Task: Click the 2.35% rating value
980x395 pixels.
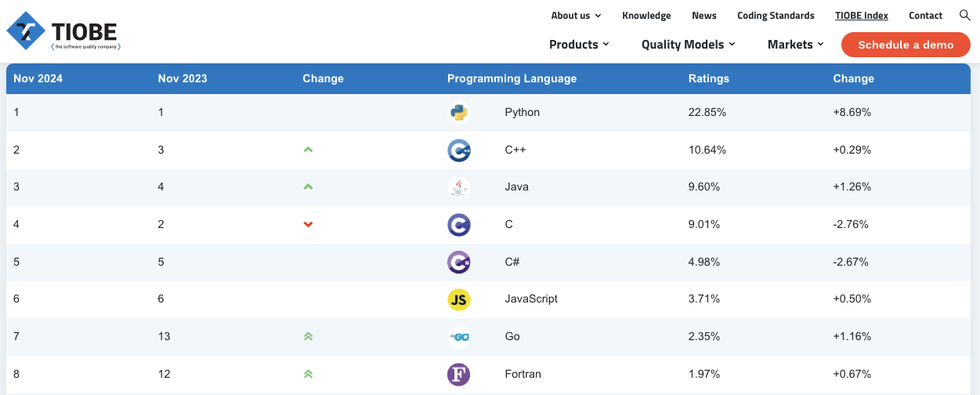Action: pyautogui.click(x=704, y=336)
